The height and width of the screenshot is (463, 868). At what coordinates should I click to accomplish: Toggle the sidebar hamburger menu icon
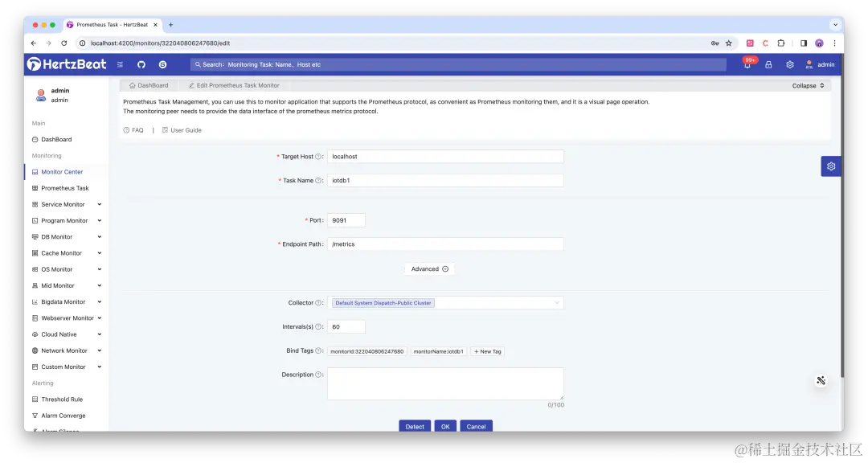(120, 64)
